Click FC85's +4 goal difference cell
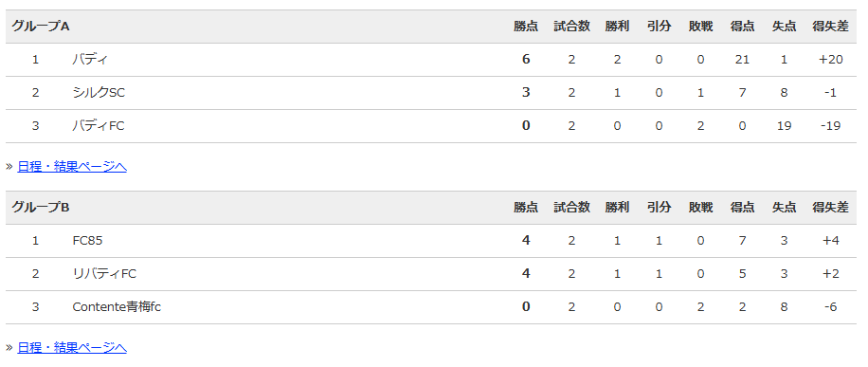 click(x=830, y=241)
